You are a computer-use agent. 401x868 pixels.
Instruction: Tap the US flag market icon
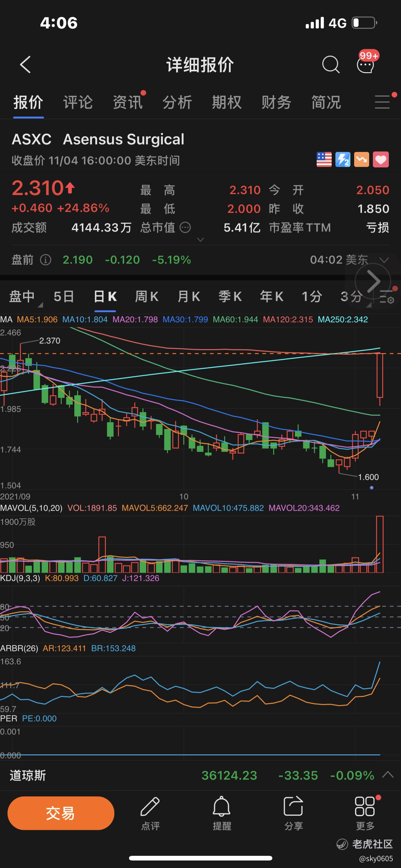pyautogui.click(x=324, y=159)
